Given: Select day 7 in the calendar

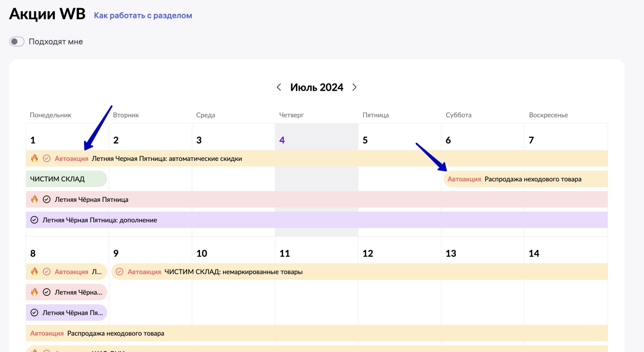Looking at the screenshot, I should (531, 140).
